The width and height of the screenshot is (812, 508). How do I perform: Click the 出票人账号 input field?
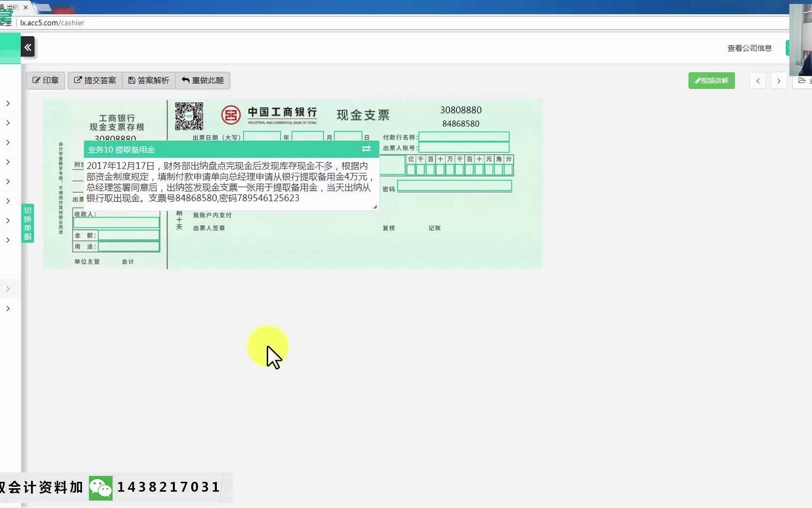click(x=464, y=147)
